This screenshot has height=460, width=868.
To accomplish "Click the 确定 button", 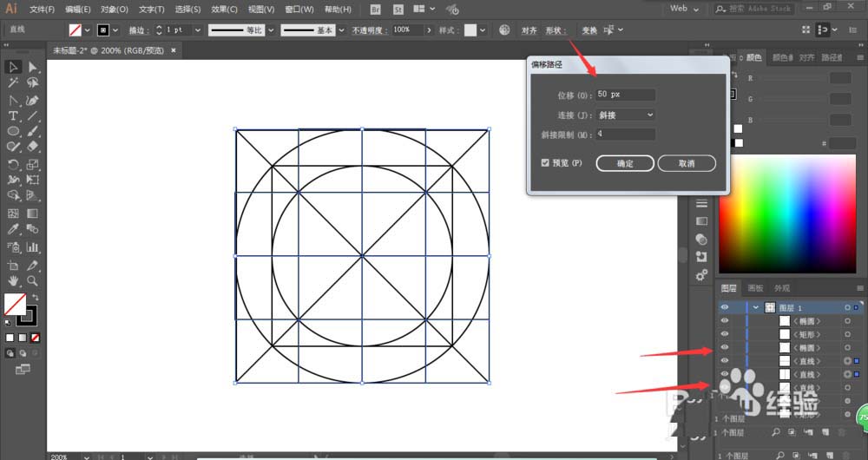I will point(625,163).
